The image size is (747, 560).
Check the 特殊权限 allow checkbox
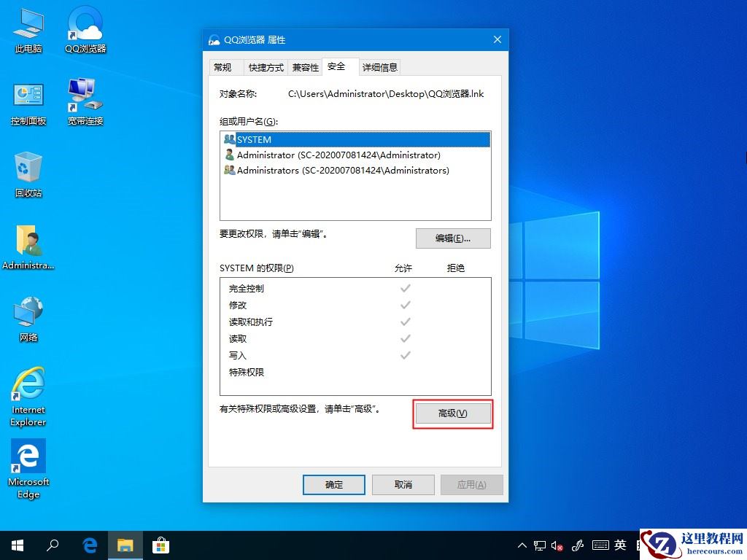click(x=405, y=373)
